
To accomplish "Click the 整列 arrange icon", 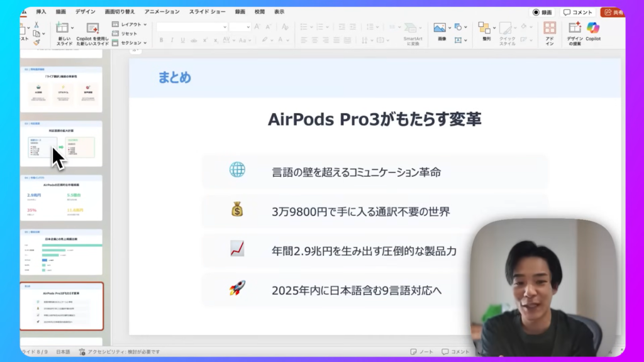I will coord(485,28).
